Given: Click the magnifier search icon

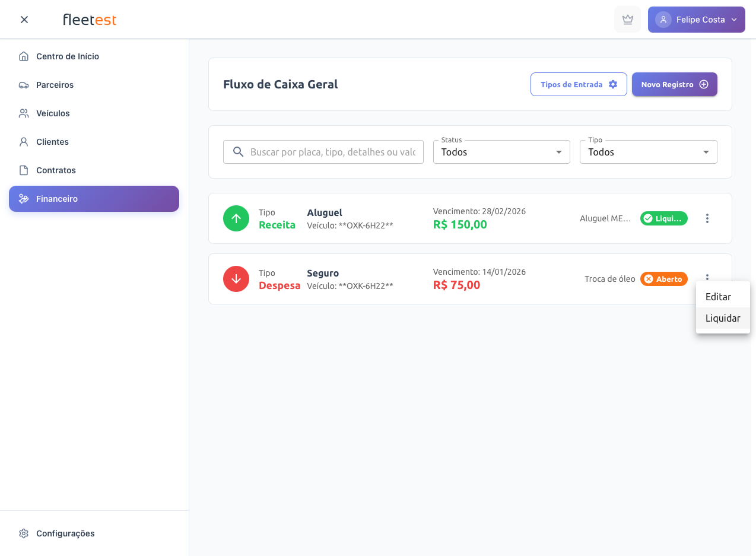Looking at the screenshot, I should [239, 152].
